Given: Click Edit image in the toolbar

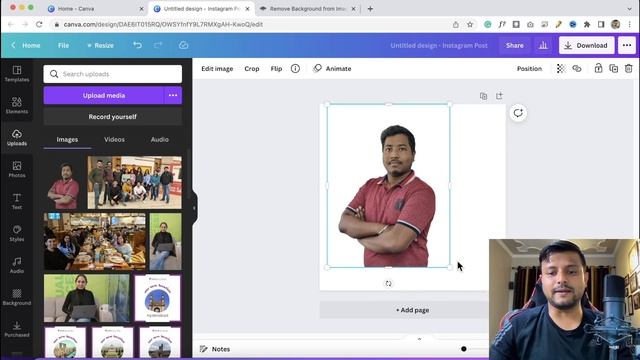Looking at the screenshot, I should (217, 69).
